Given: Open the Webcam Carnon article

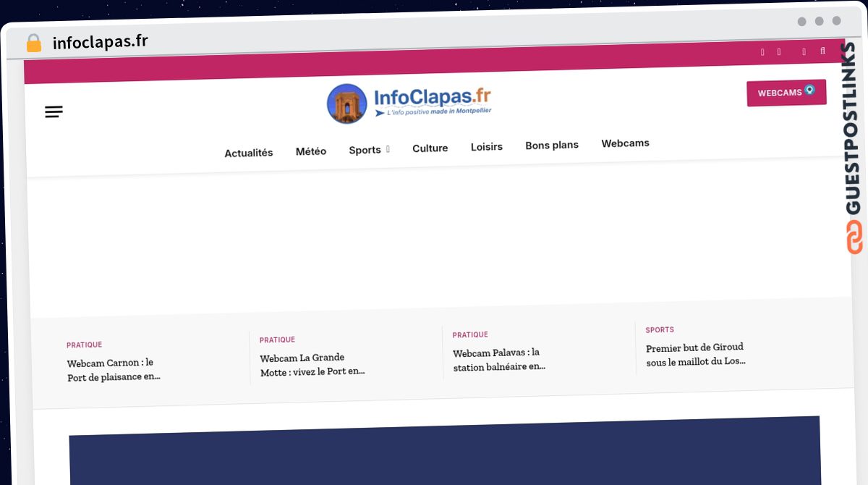Looking at the screenshot, I should (114, 370).
